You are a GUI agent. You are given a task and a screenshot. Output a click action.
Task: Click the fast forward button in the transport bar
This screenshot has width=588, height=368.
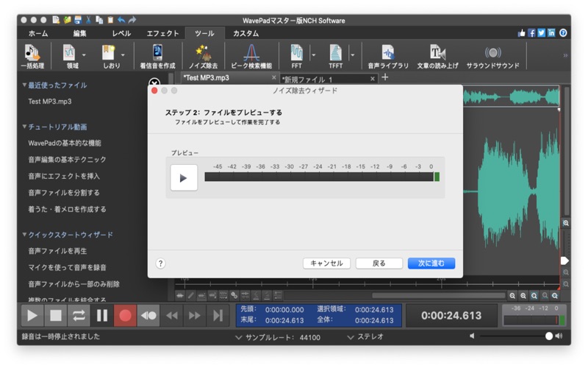pyautogui.click(x=195, y=316)
